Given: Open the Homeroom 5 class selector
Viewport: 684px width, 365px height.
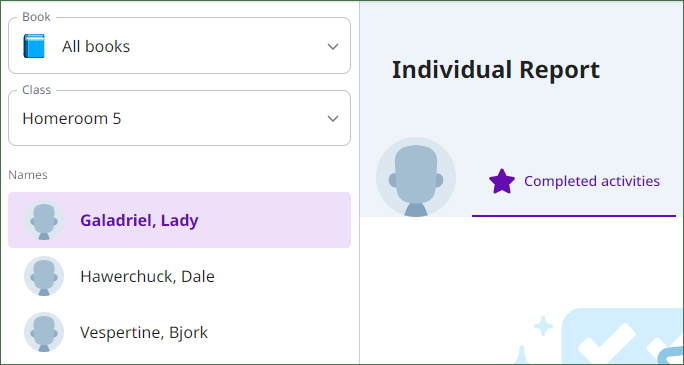Looking at the screenshot, I should 179,118.
